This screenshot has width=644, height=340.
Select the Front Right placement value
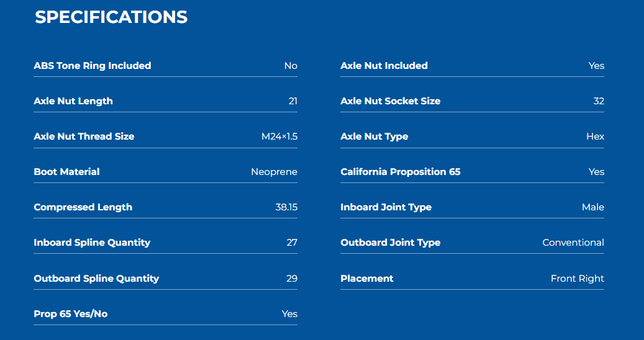pos(578,279)
